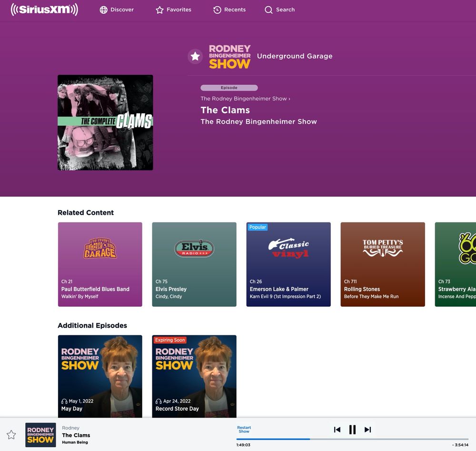Open the Discover globe icon
476x451 pixels.
point(103,10)
